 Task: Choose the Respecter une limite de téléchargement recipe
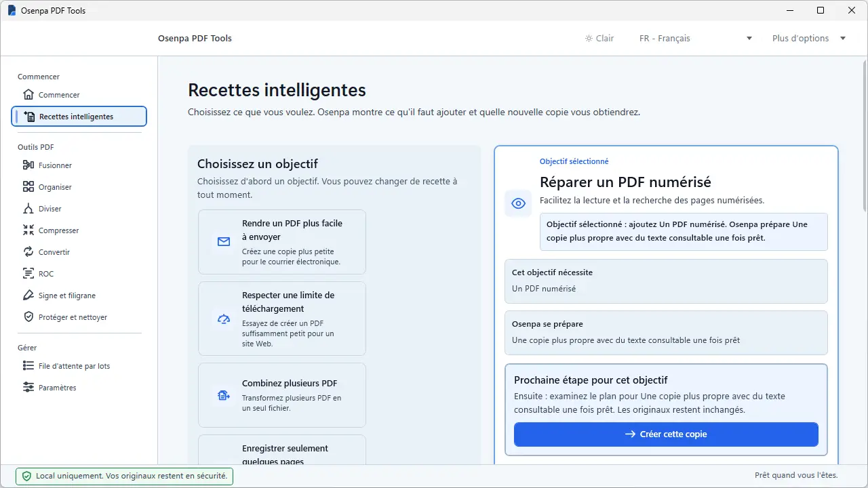click(x=282, y=319)
